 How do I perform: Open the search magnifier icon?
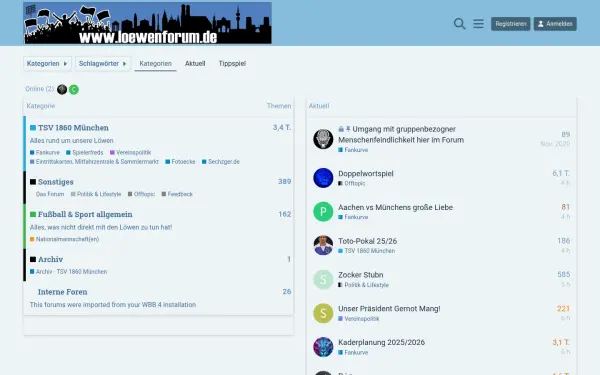(459, 24)
